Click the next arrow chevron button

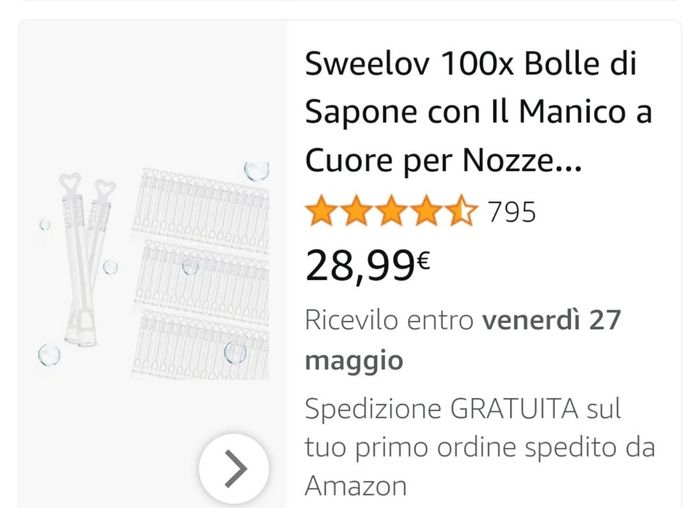[x=234, y=468]
